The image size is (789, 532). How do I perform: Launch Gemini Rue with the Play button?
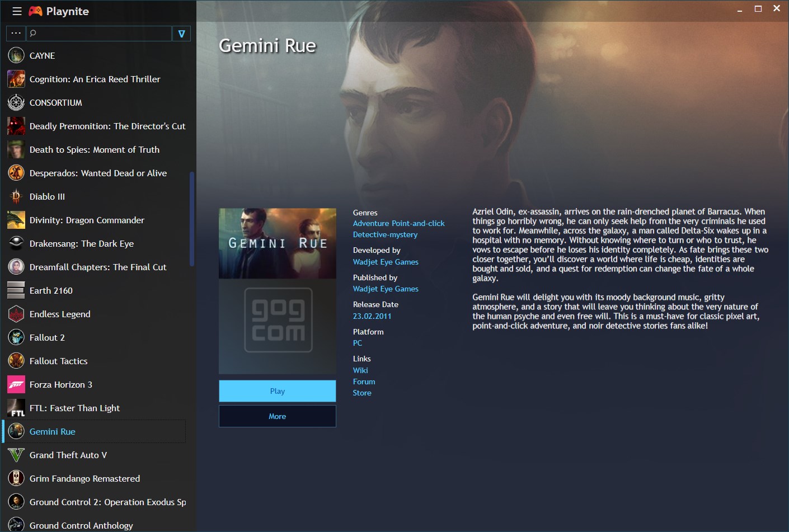click(277, 391)
